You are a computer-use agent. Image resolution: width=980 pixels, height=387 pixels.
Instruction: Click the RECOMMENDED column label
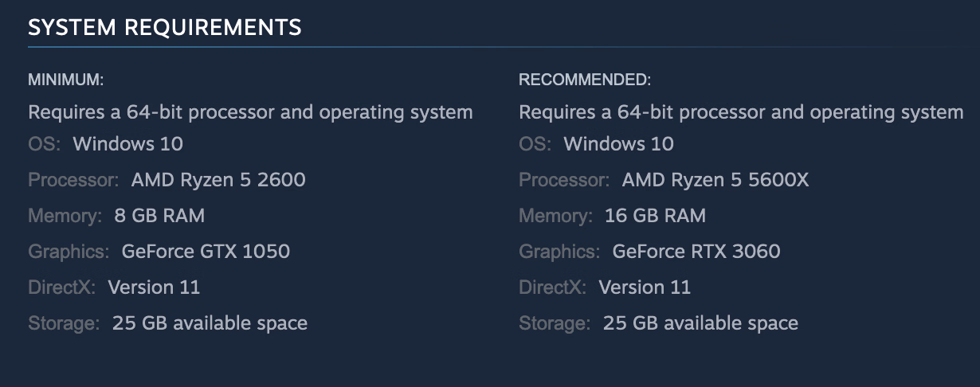pyautogui.click(x=585, y=80)
